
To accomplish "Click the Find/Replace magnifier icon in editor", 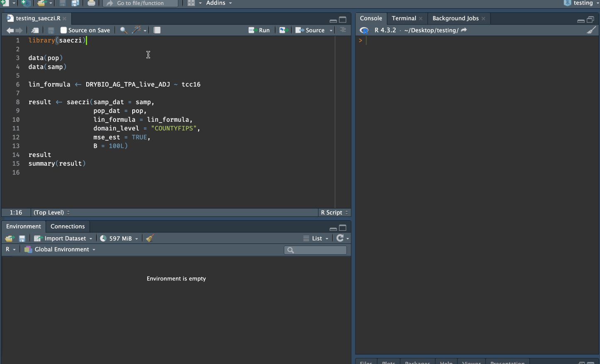I will [123, 30].
